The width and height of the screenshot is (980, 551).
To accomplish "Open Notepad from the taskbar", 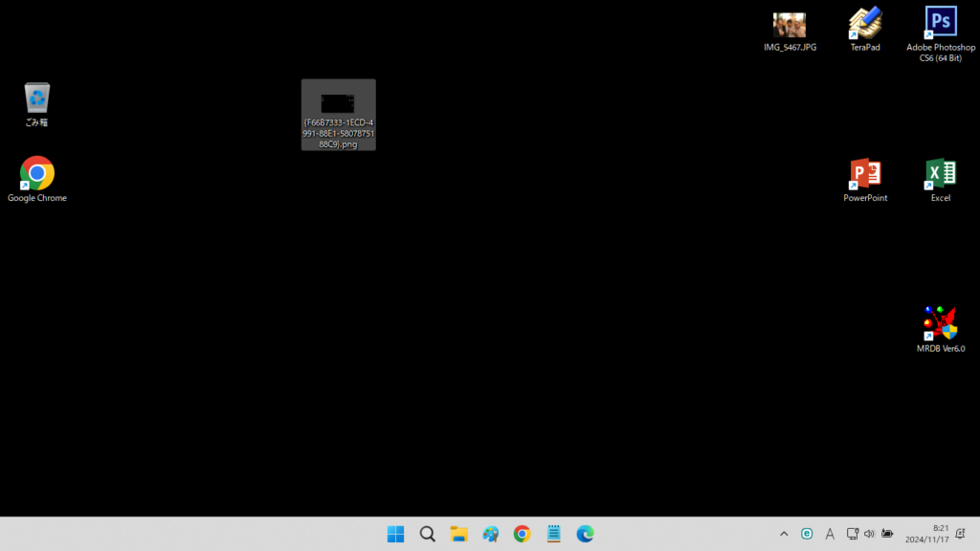I will (x=553, y=534).
